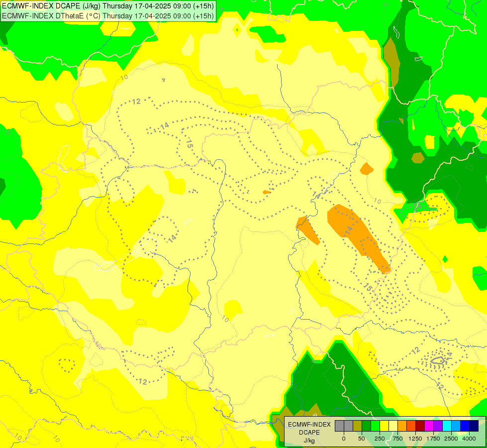Click the legend value 750
487x448 pixels.
tap(397, 439)
